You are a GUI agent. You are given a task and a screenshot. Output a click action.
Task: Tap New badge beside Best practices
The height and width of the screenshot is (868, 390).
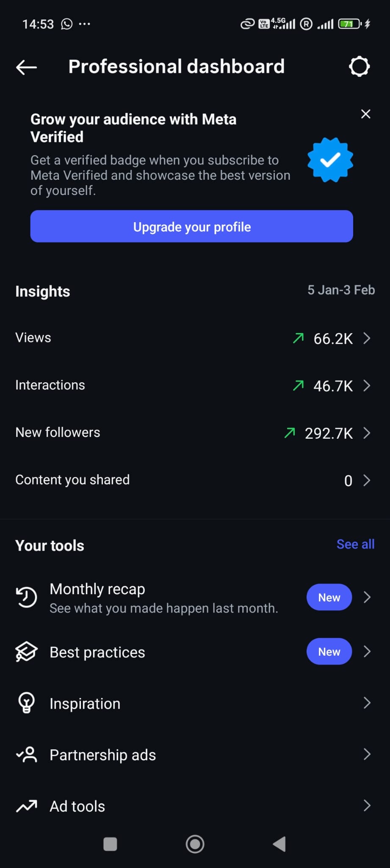(x=329, y=651)
